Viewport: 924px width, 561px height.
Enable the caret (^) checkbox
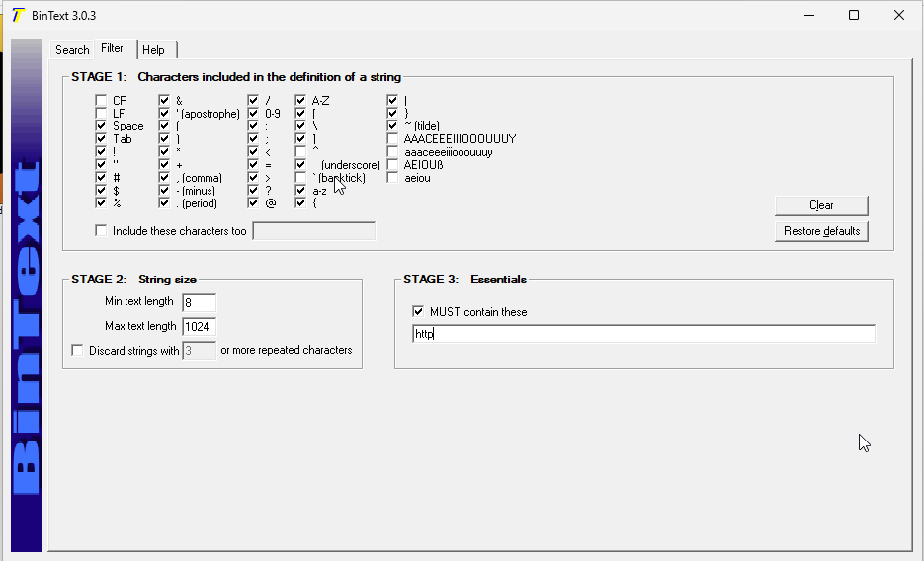300,152
